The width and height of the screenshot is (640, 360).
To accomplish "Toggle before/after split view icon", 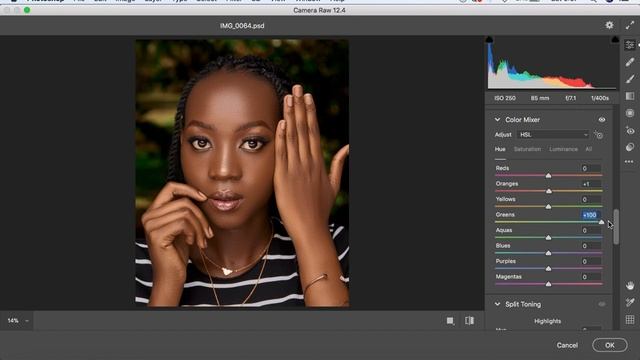I will 469,321.
